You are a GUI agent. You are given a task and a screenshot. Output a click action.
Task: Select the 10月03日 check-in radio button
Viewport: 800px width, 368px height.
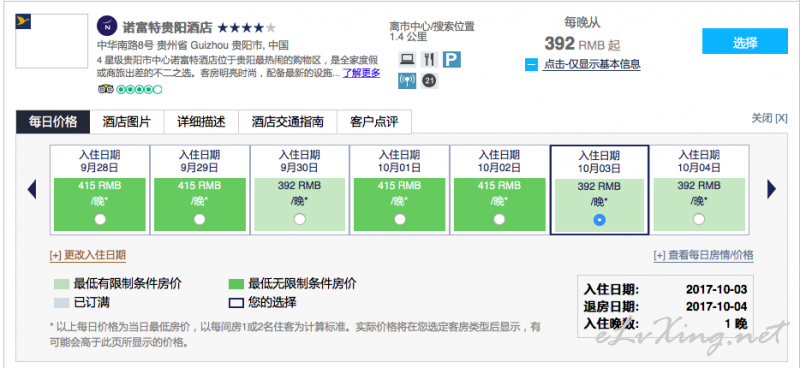tap(599, 220)
